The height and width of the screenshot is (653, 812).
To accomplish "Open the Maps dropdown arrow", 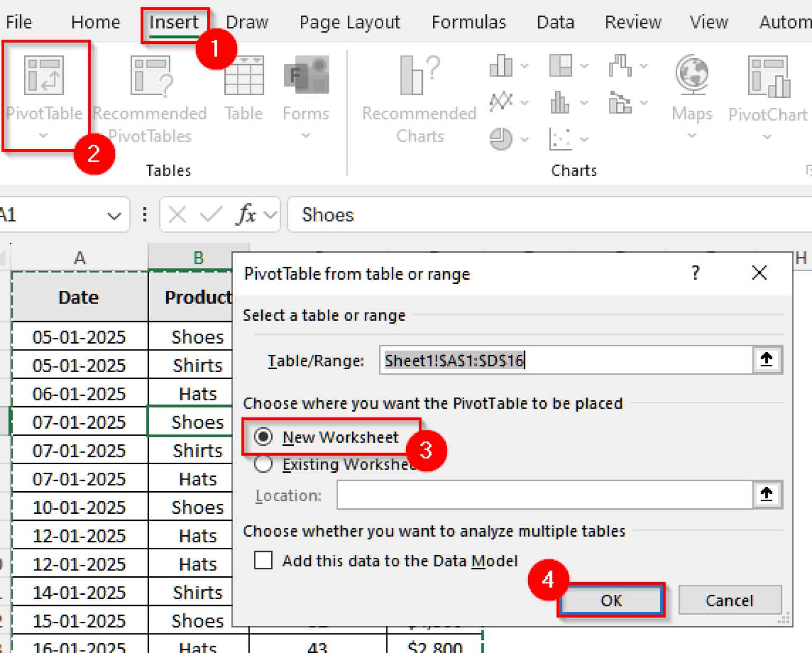I will 691,136.
